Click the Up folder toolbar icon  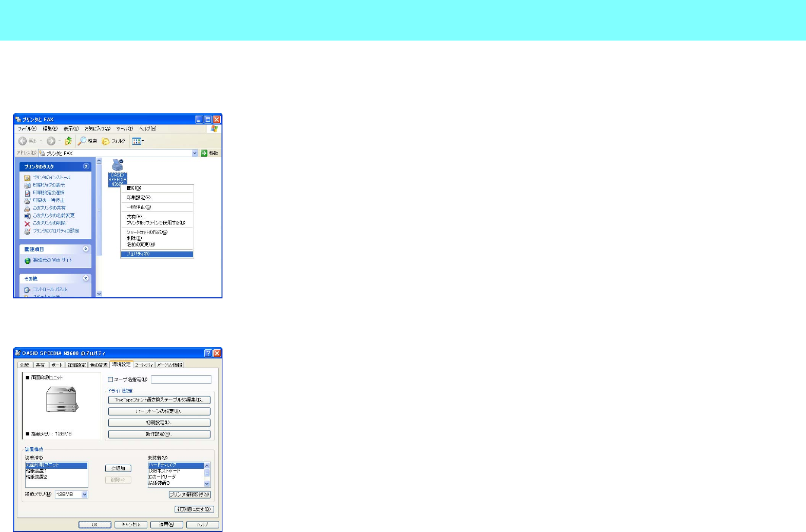[68, 141]
